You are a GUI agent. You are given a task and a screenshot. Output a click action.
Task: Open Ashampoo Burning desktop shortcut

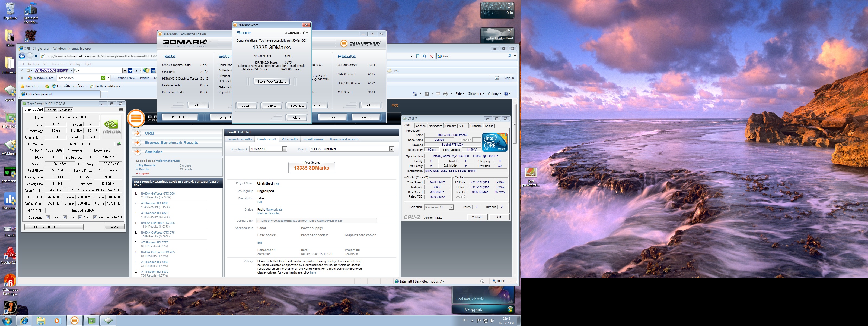(10, 284)
